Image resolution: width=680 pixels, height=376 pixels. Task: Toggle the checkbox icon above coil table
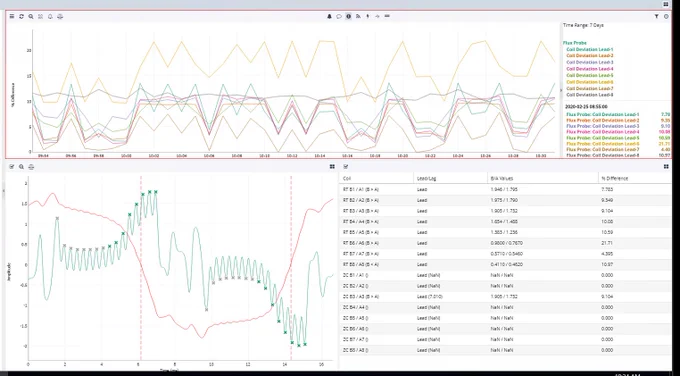pyautogui.click(x=346, y=167)
